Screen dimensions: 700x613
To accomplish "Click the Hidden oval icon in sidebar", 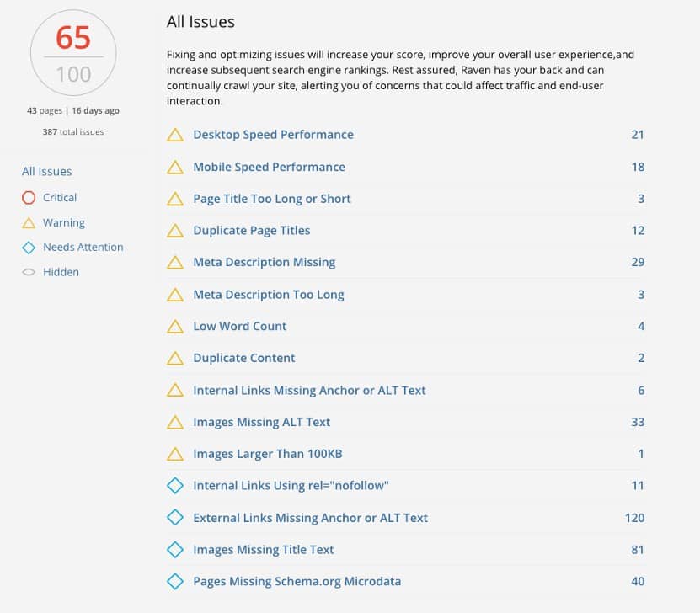I will click(28, 272).
